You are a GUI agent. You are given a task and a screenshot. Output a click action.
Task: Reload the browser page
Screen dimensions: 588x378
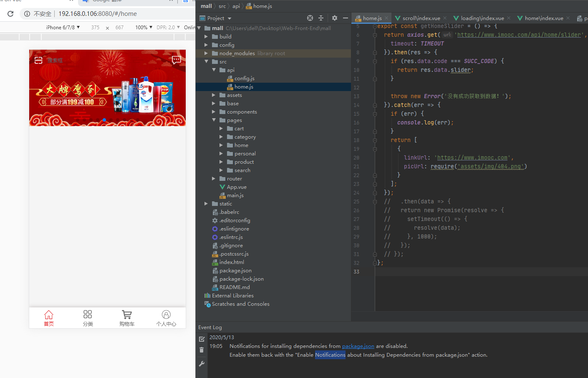tap(10, 14)
